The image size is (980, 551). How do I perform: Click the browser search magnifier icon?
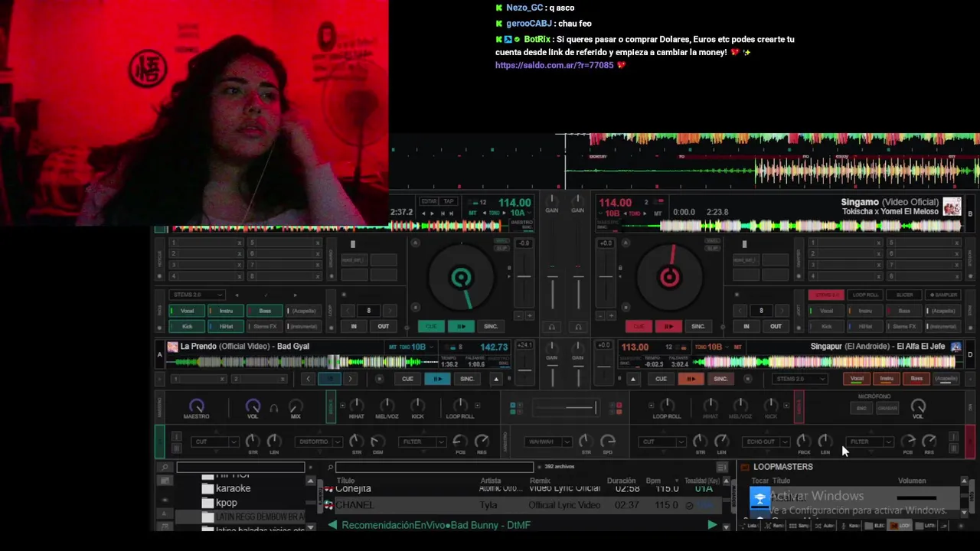tap(165, 467)
